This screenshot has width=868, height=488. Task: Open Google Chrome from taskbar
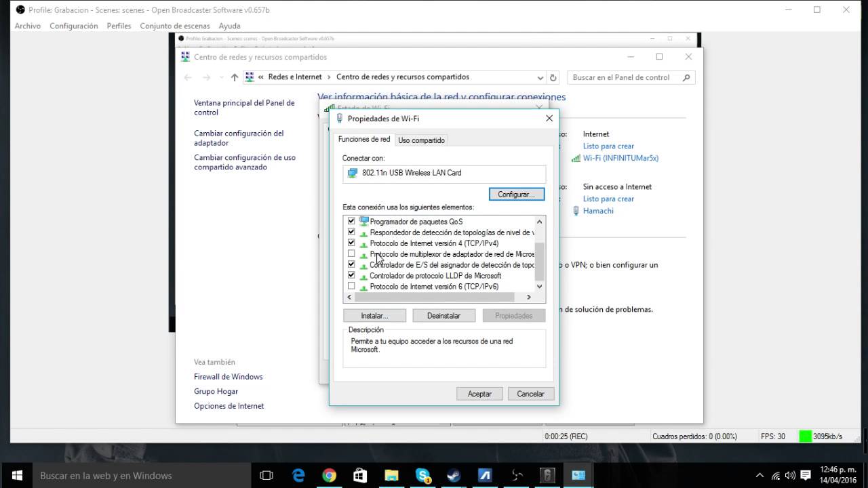[x=330, y=476]
